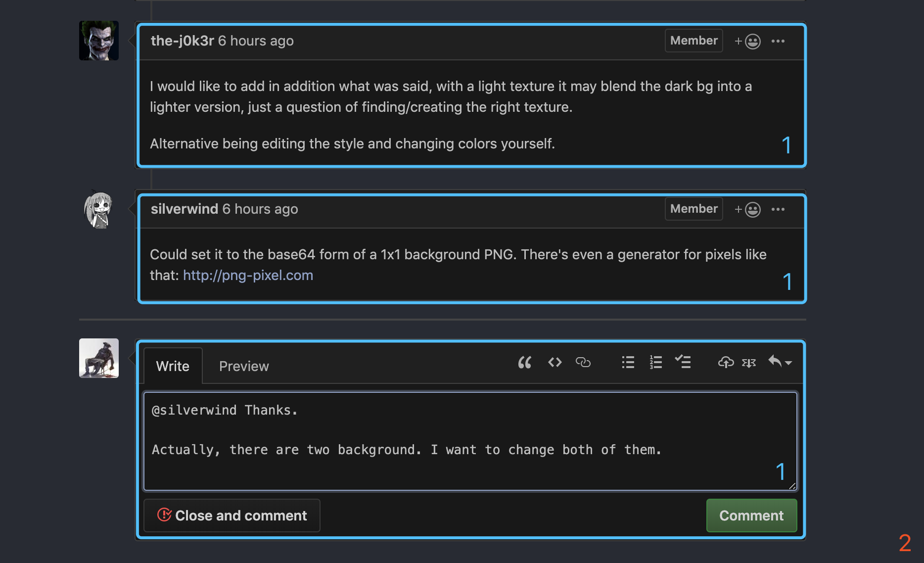Add a reaction to the-j0k3r's comment
The image size is (924, 563).
point(747,41)
